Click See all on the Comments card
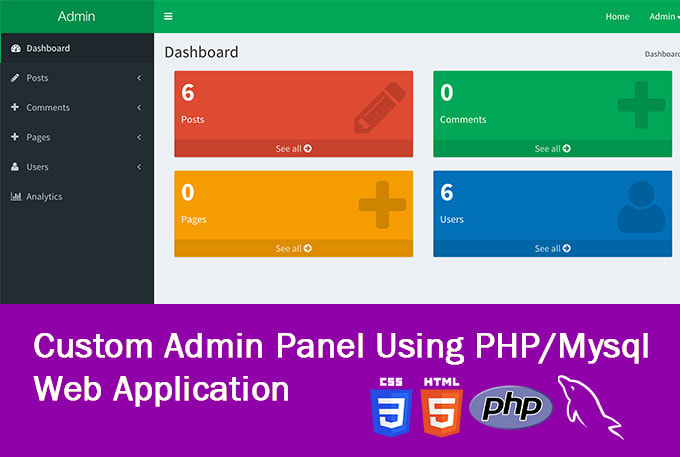Image resolution: width=680 pixels, height=457 pixels. click(x=552, y=148)
